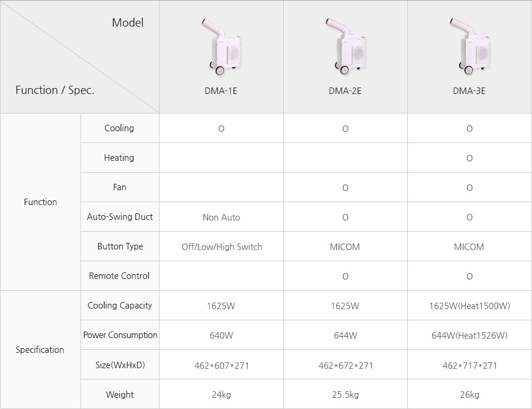
Task: Click the Off/Low/High Switch cell
Action: tap(221, 246)
